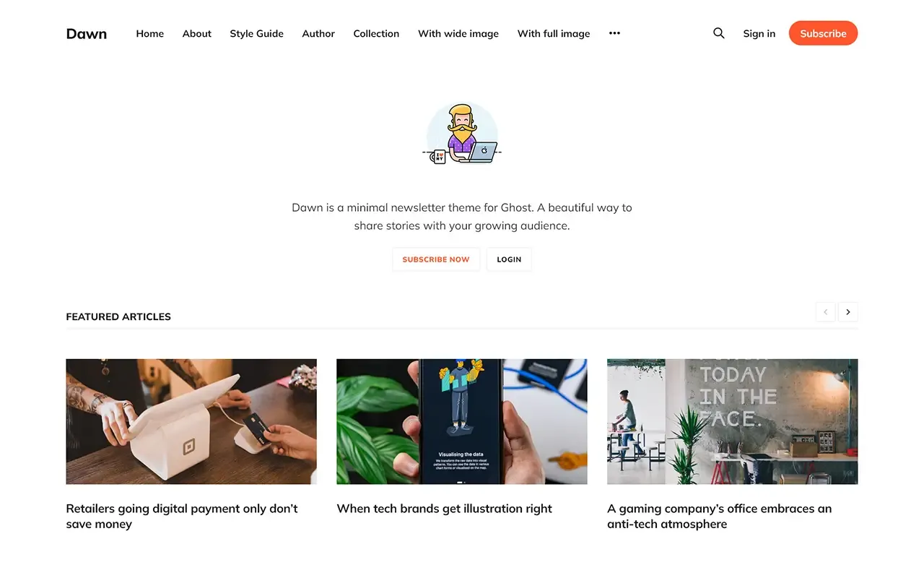Click the LOGIN button
The height and width of the screenshot is (578, 924).
(509, 259)
